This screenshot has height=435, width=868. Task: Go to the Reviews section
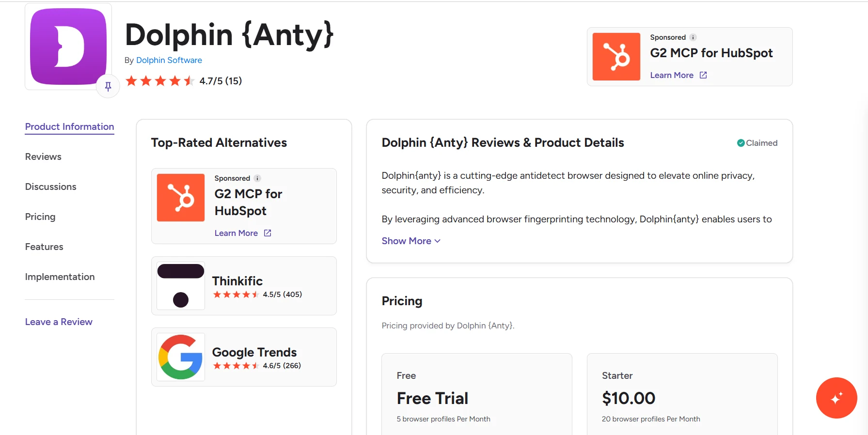(x=43, y=156)
